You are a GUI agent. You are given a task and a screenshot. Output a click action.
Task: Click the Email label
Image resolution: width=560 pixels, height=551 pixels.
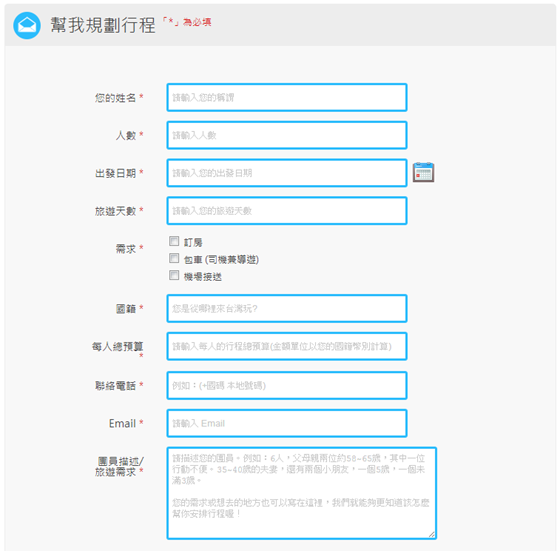[x=122, y=424]
